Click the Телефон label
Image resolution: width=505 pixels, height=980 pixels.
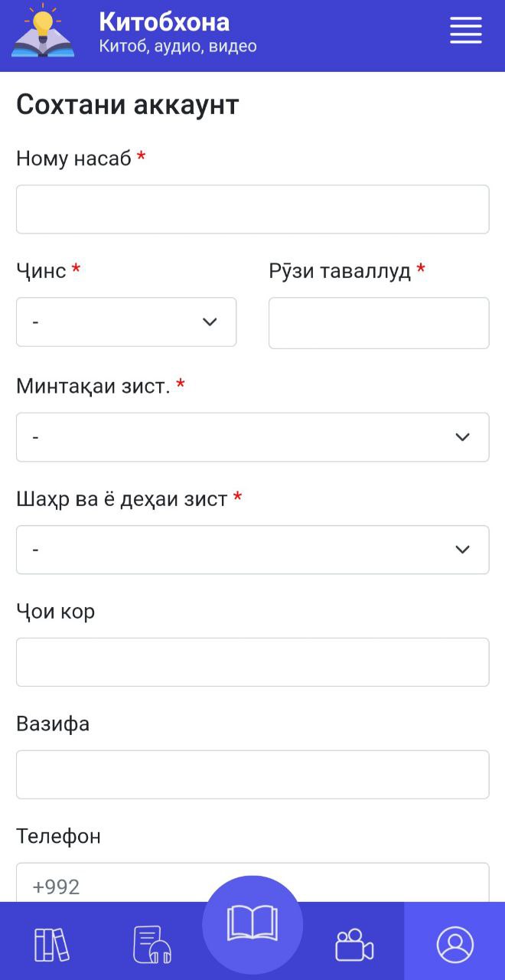point(58,836)
